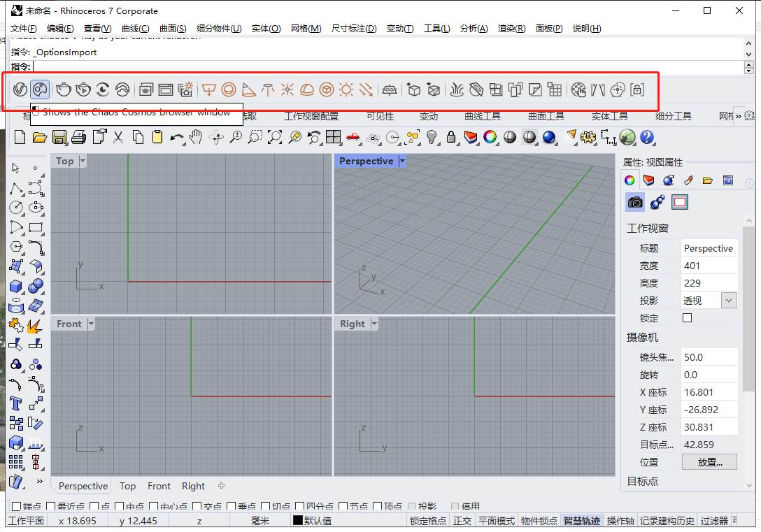Open the Chaos Cosmos browser
Viewport: 761px width, 532px height.
(x=41, y=89)
